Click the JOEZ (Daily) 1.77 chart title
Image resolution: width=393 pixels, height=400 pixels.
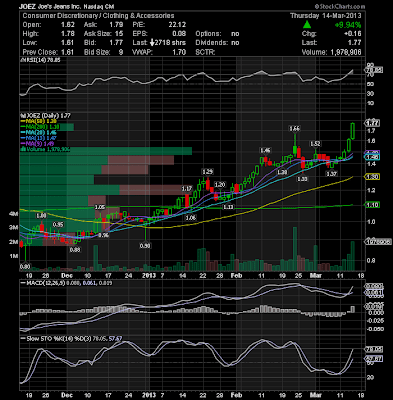pos(46,116)
